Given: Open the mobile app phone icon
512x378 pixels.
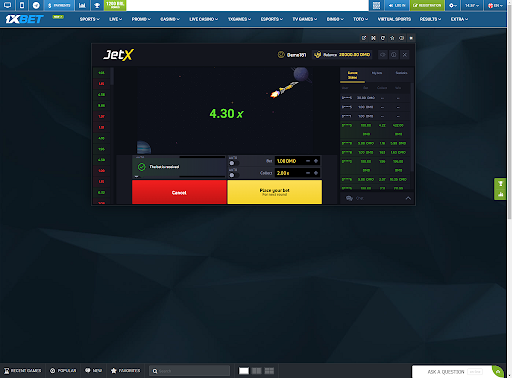Looking at the screenshot, I should [22, 5].
